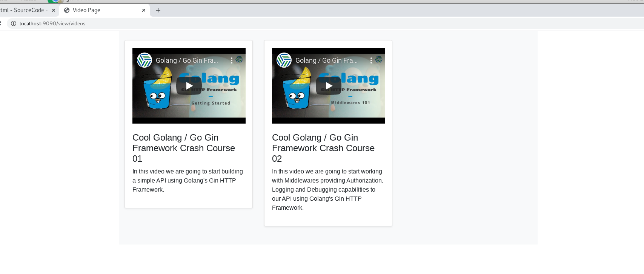The height and width of the screenshot is (274, 644).
Task: Click title 'Cool Golang / Go Gin Framework Crash Course 01'
Action: 184,148
